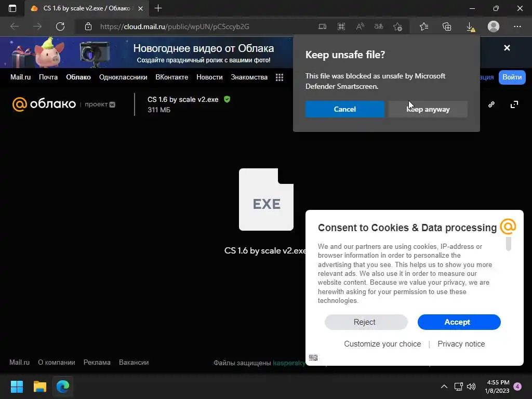Image resolution: width=532 pixels, height=399 pixels.
Task: Choose Keep anyway in SmartScreen dialog
Action: [x=428, y=109]
